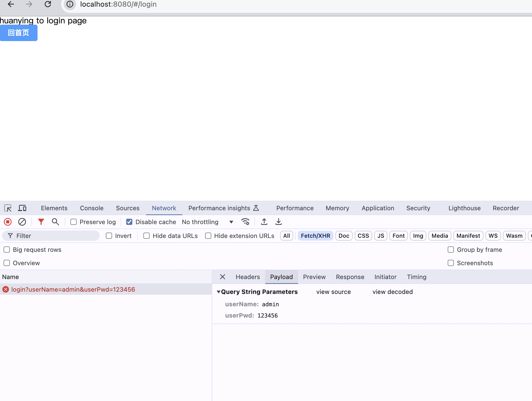The width and height of the screenshot is (532, 401).
Task: Filter requests by Doc
Action: click(x=344, y=236)
